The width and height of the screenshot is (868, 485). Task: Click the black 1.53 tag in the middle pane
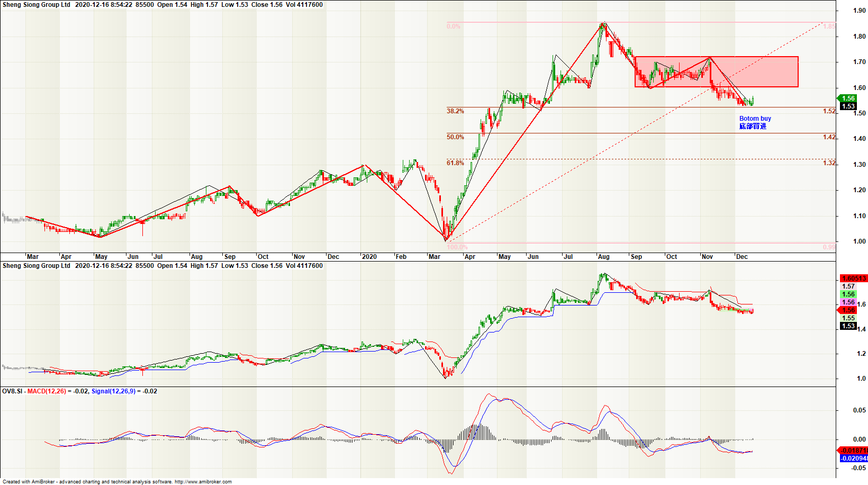click(x=848, y=326)
